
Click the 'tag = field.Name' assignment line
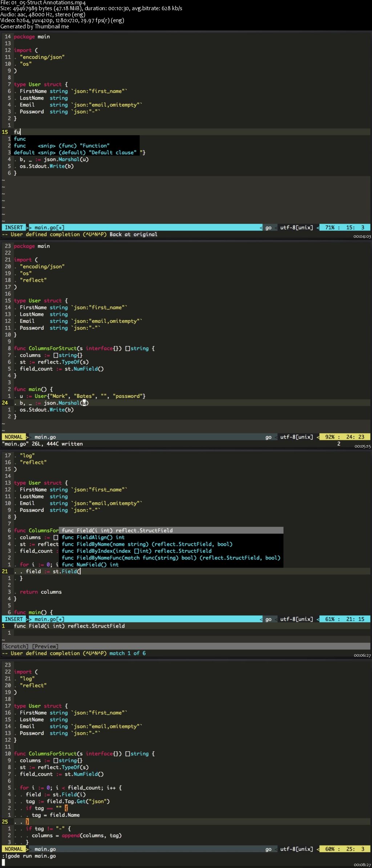[x=56, y=815]
